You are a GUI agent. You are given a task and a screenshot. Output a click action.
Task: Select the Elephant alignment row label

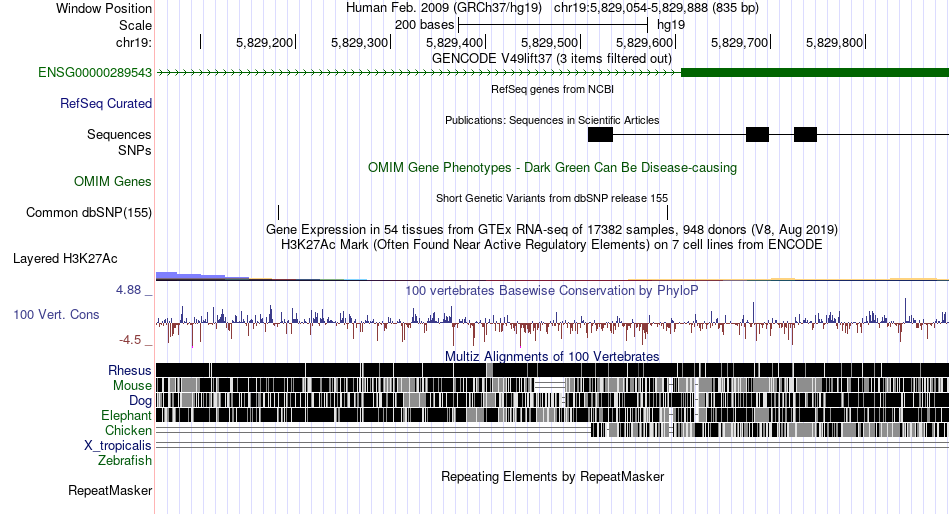coord(126,416)
